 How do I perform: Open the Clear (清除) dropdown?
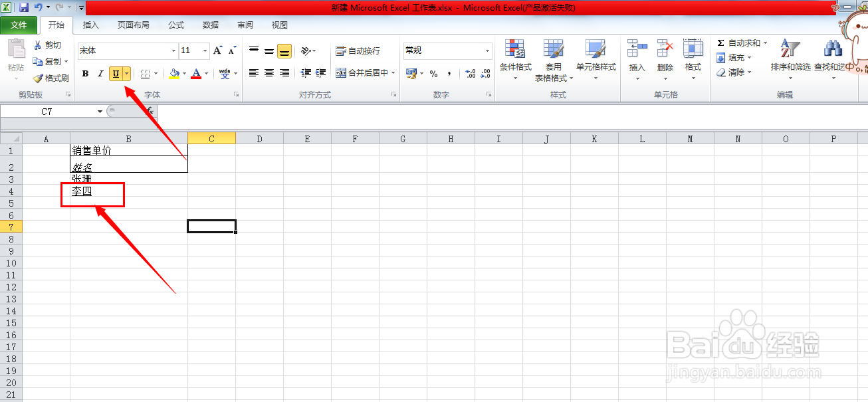pos(734,72)
